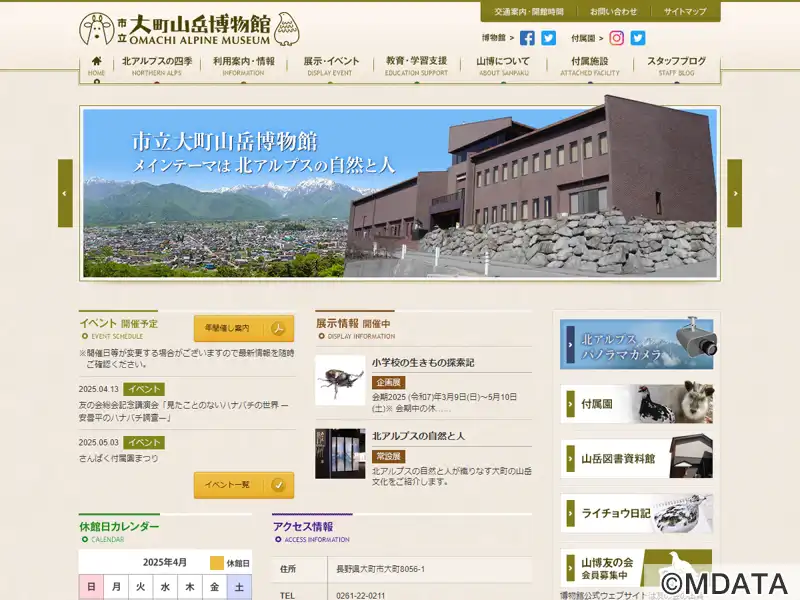Show previous slide with left arrow
Screen dimensions: 800x600
(x=65, y=193)
